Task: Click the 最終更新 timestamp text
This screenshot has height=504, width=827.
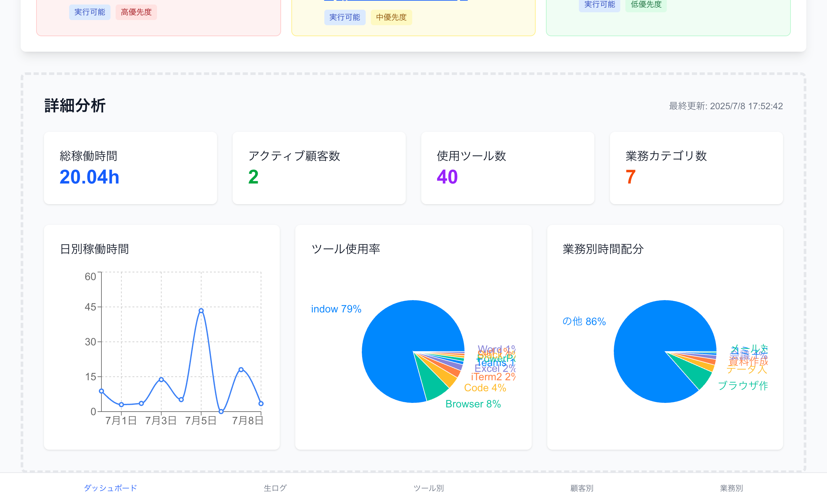Action: pos(726,106)
